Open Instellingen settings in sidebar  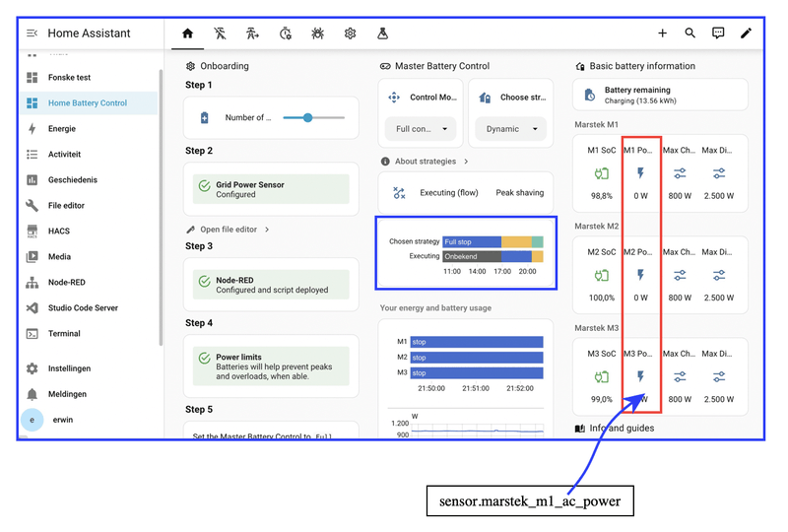click(69, 368)
